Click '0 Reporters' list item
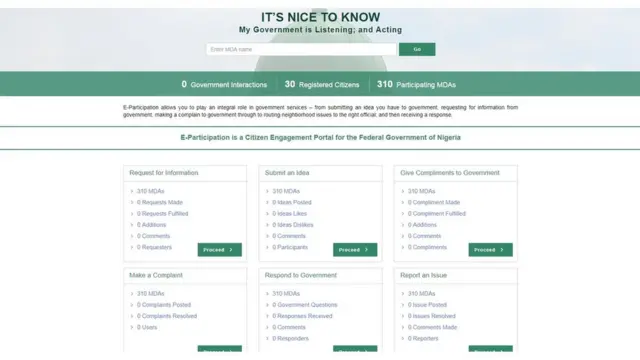Screen dimensions: 640x360 [423, 339]
